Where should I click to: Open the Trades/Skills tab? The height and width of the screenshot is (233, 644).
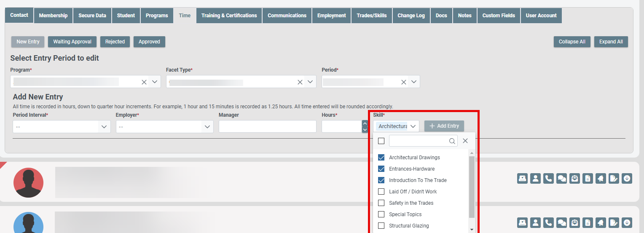(x=372, y=16)
